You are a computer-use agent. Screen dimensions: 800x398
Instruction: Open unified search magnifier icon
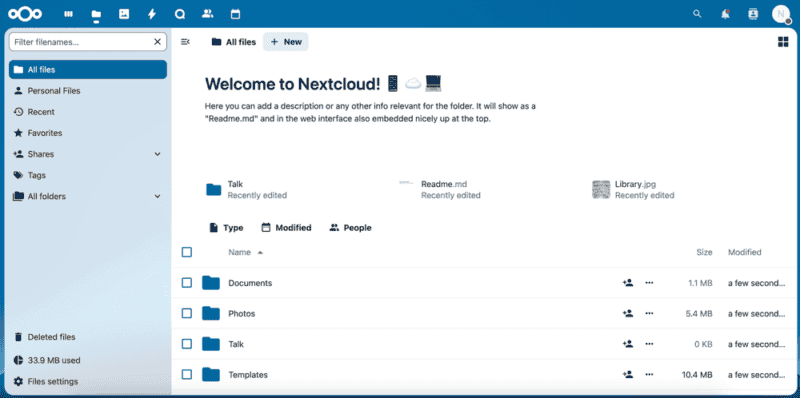point(697,14)
